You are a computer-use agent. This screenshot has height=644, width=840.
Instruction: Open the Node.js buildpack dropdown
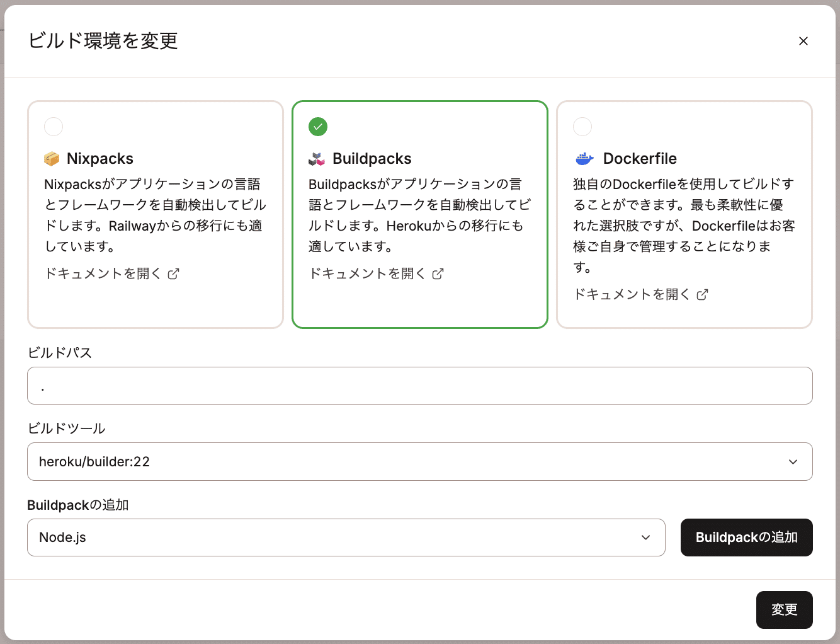point(334,538)
